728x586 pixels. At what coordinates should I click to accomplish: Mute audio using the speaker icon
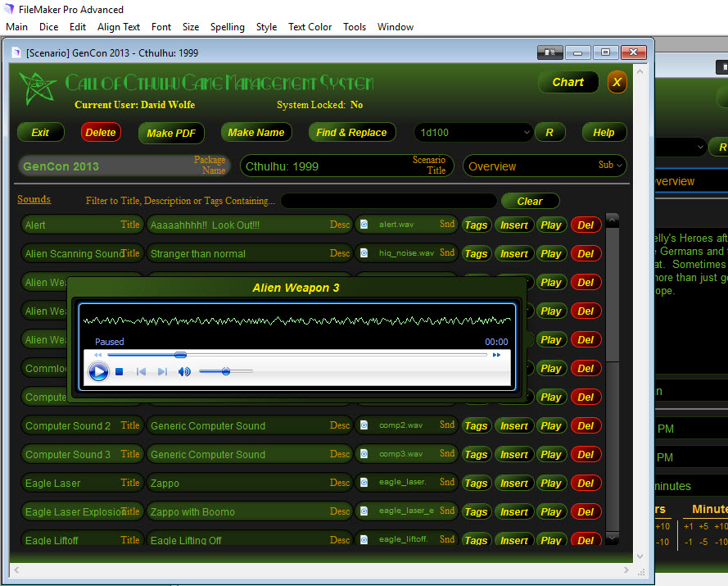[x=184, y=372]
